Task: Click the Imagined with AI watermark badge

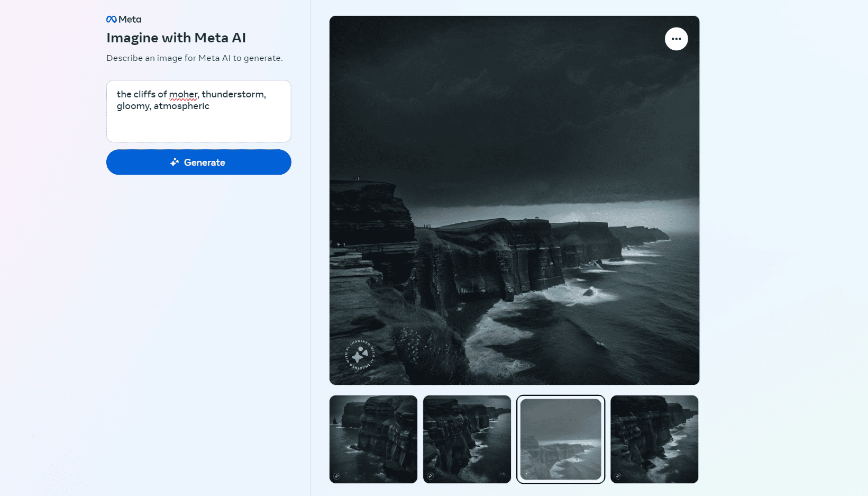Action: coord(360,355)
